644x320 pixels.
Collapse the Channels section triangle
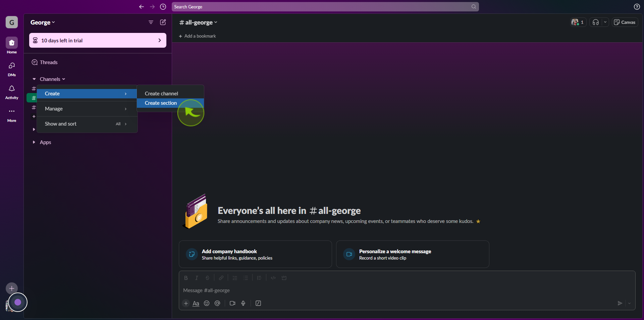click(x=34, y=79)
